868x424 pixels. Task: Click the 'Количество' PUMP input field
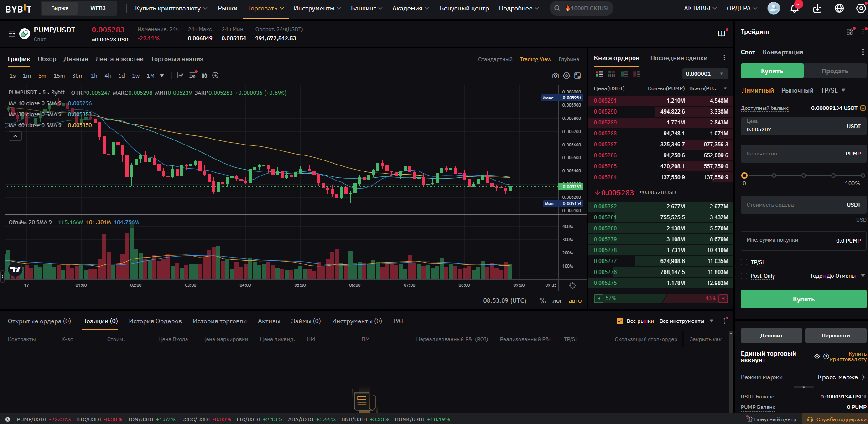click(804, 154)
